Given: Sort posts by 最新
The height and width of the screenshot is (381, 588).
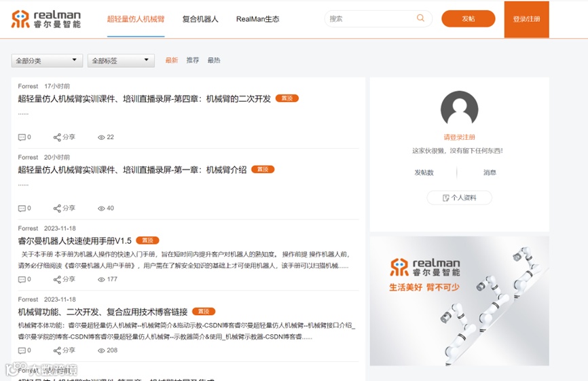Looking at the screenshot, I should [171, 60].
